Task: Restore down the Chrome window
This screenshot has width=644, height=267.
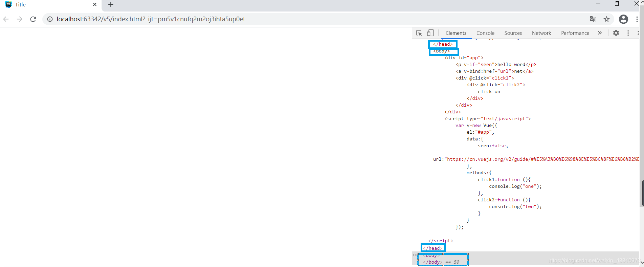Action: tap(617, 4)
